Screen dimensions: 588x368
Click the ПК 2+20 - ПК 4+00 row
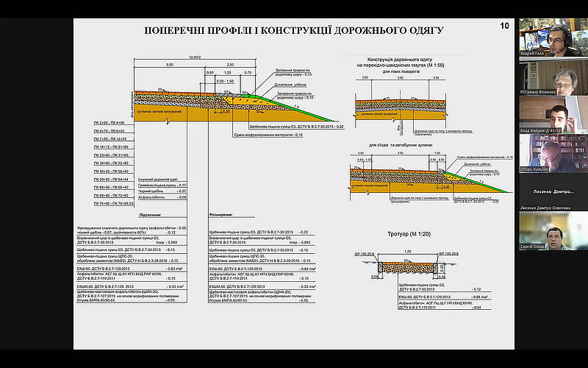tap(108, 123)
